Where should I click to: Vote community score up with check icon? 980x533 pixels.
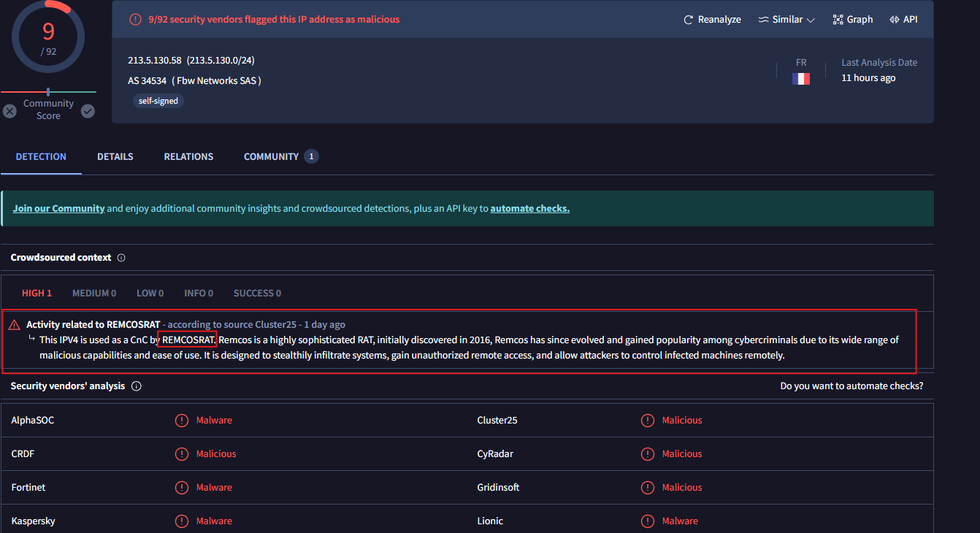[x=88, y=111]
